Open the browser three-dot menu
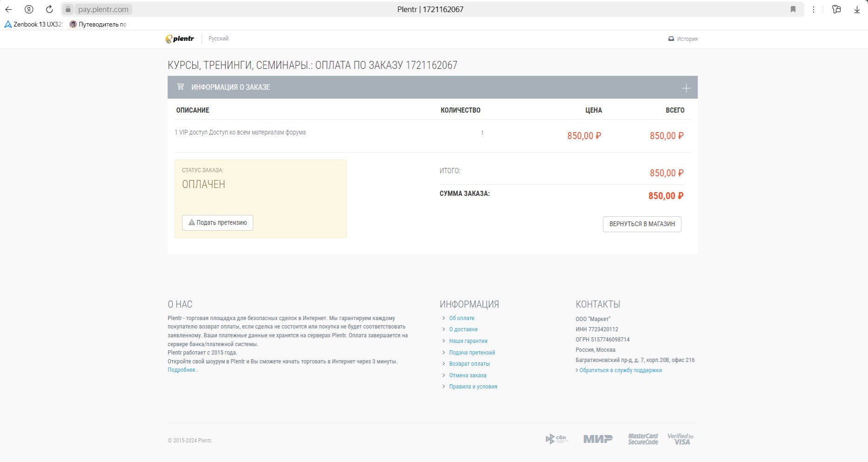868x462 pixels. (x=814, y=9)
